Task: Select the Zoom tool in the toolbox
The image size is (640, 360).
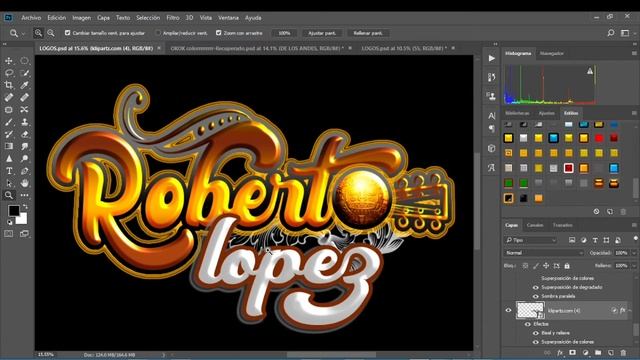Action: [9, 195]
